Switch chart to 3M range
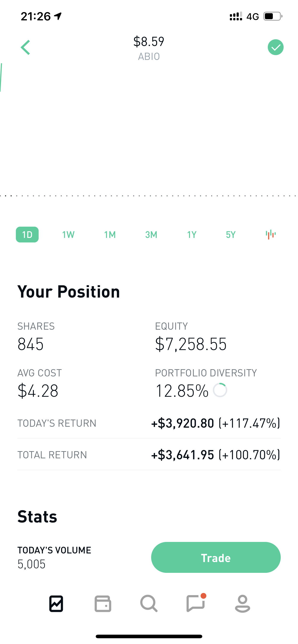 tap(151, 235)
